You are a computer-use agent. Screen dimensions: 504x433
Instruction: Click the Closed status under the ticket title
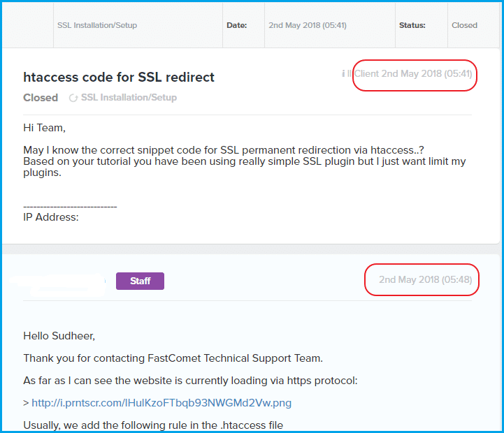(x=41, y=98)
